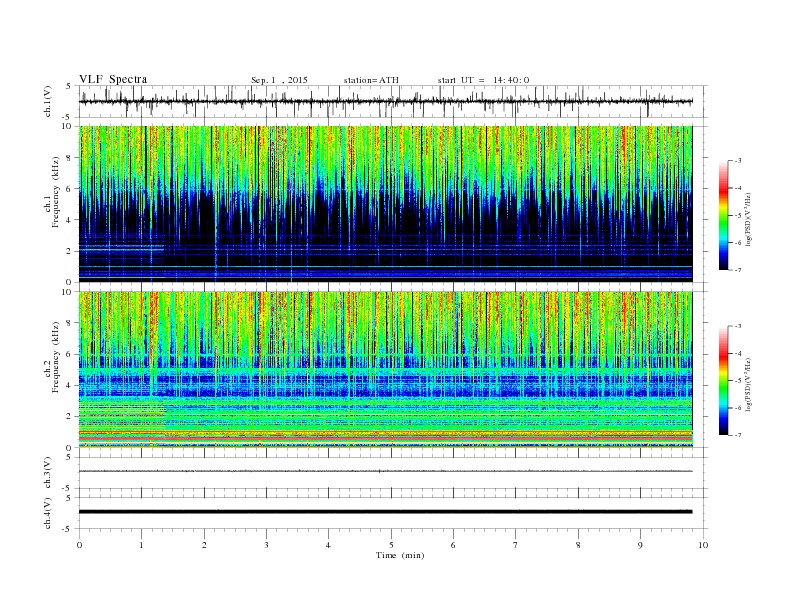Click the "station=ATH" header label
Viewport: 792px width, 612px height.
point(371,80)
